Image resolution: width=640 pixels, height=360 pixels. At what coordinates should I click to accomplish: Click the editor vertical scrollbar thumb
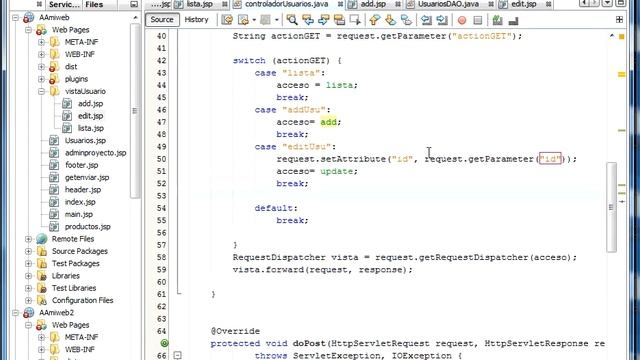(x=611, y=207)
